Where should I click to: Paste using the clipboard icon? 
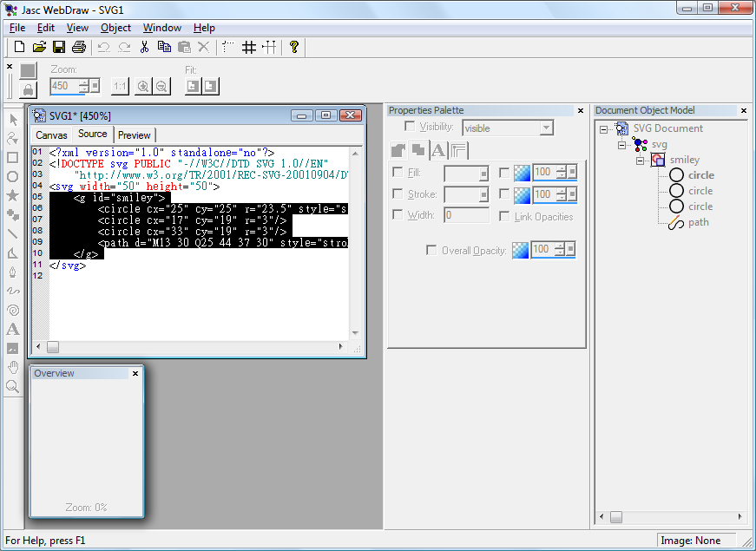pos(184,47)
